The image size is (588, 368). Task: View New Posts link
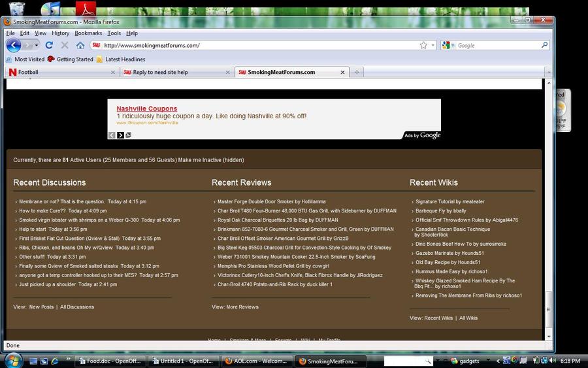pyautogui.click(x=42, y=307)
